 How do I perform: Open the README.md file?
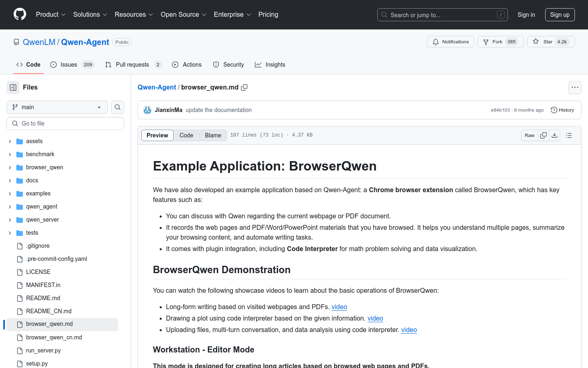click(43, 298)
